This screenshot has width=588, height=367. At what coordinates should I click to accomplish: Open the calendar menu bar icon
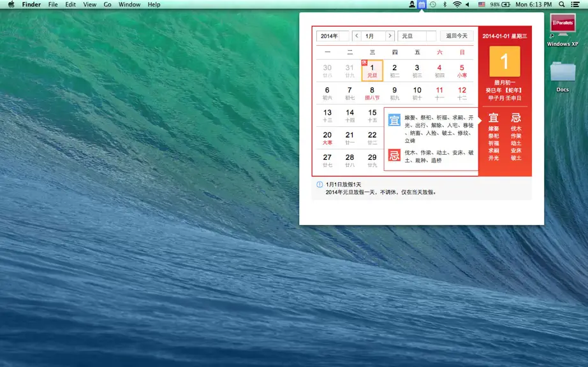(422, 4)
